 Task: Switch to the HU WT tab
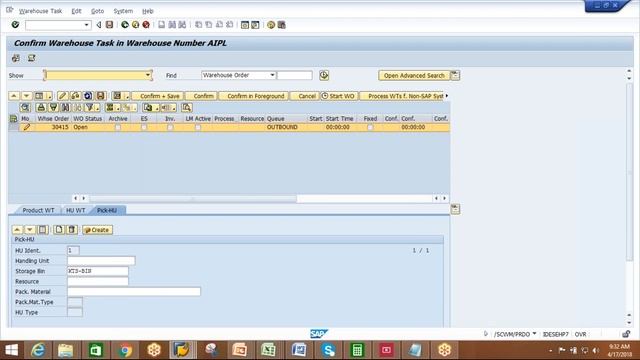pos(76,210)
